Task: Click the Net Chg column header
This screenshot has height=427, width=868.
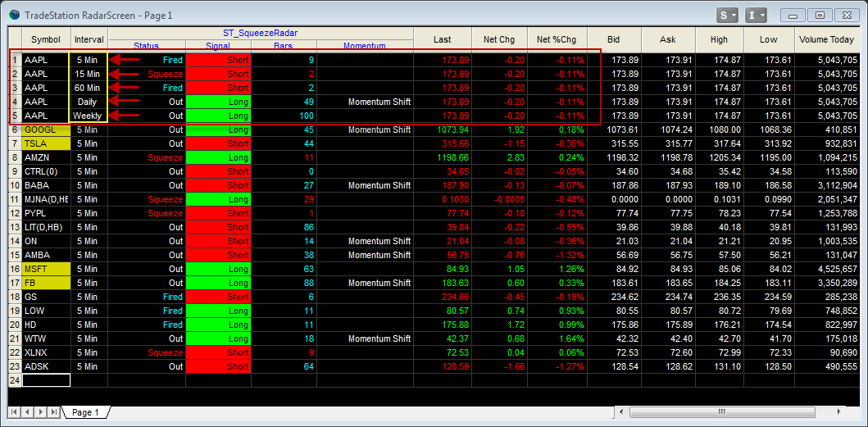Action: tap(499, 40)
